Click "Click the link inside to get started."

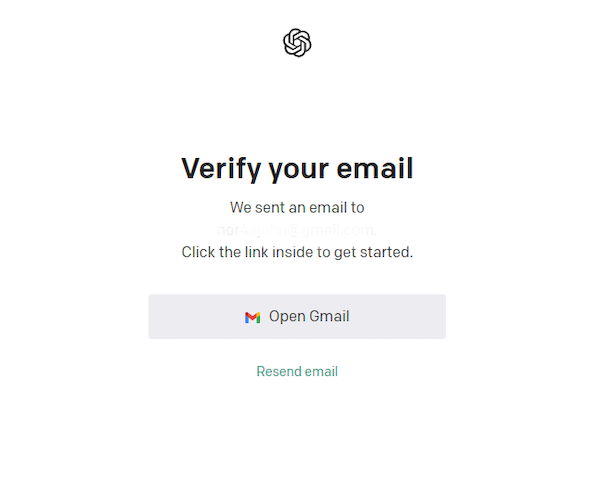297,252
